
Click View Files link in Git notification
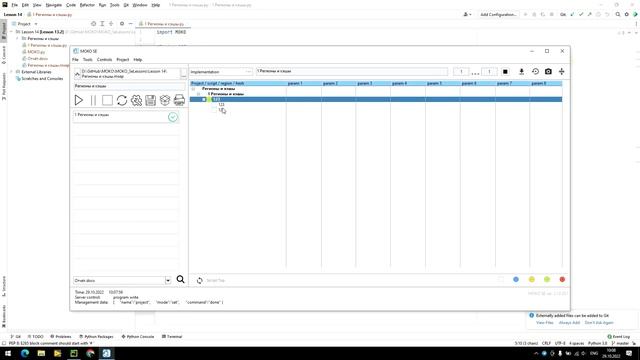click(x=544, y=322)
